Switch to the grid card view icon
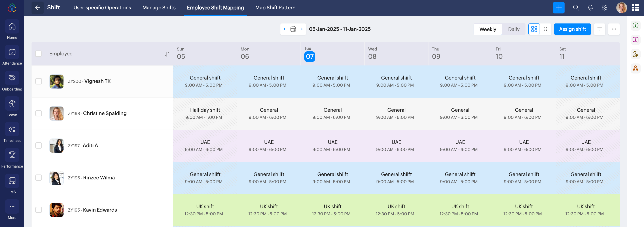The image size is (644, 227). click(x=534, y=29)
